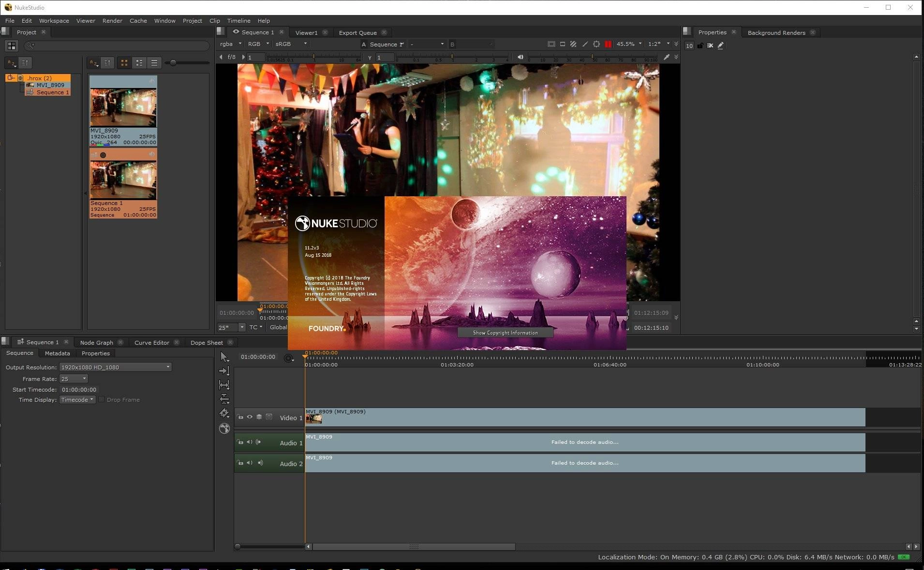The height and width of the screenshot is (570, 924).
Task: Click the viewer color picker eyedropper icon
Action: point(667,57)
